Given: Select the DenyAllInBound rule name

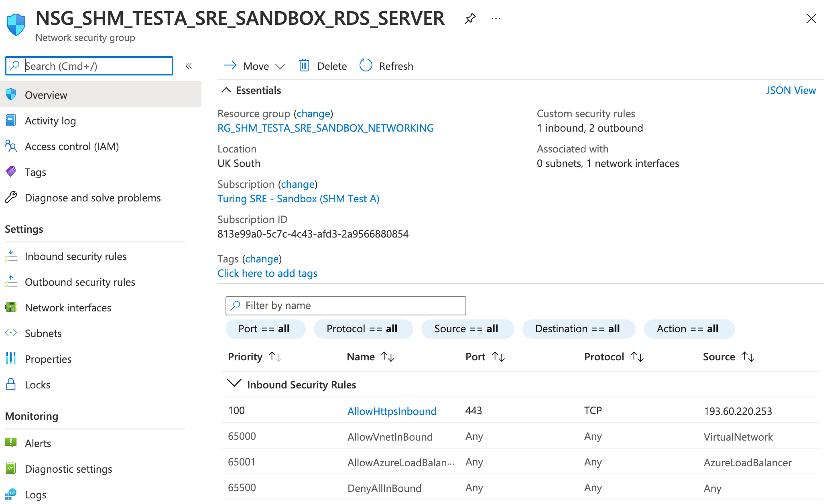Looking at the screenshot, I should pos(384,488).
